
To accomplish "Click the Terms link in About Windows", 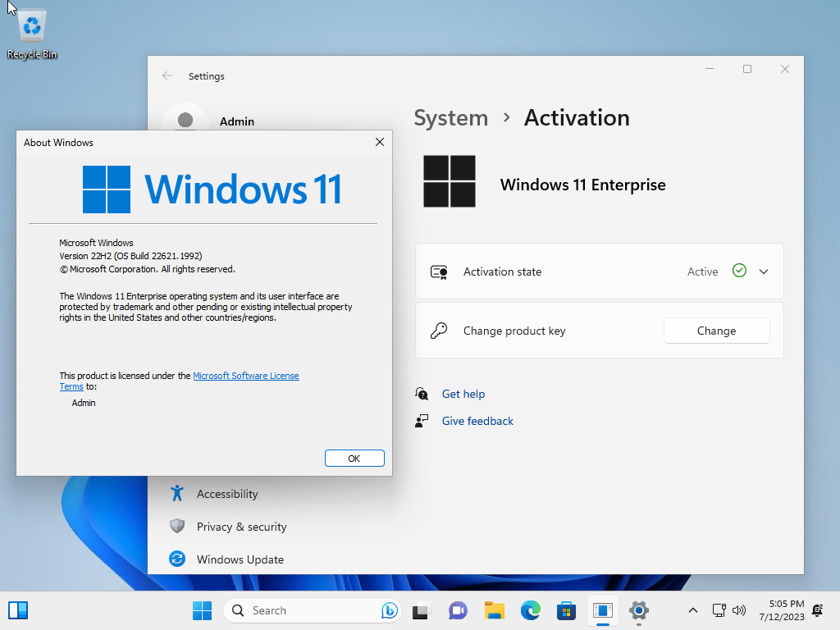I will 71,386.
